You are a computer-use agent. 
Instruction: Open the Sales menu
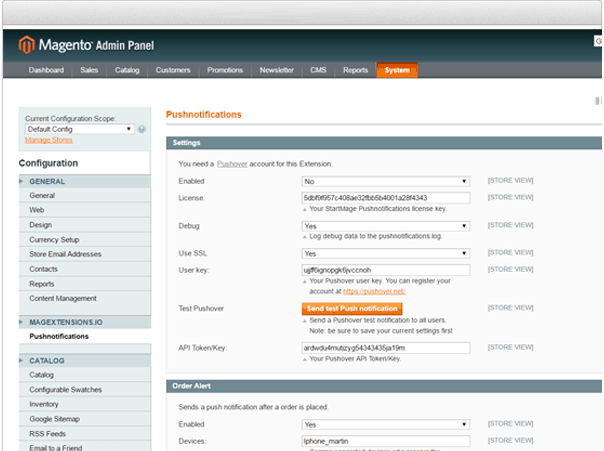(x=89, y=70)
